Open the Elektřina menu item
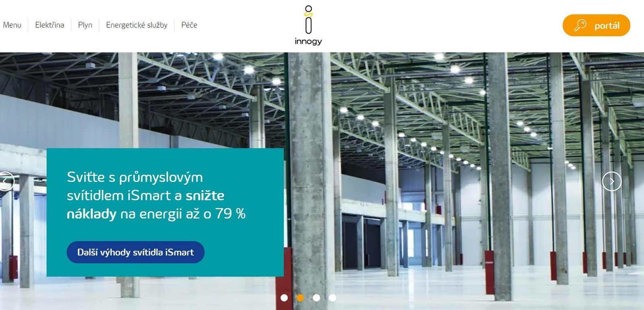Screen dimensions: 644x310 50,25
